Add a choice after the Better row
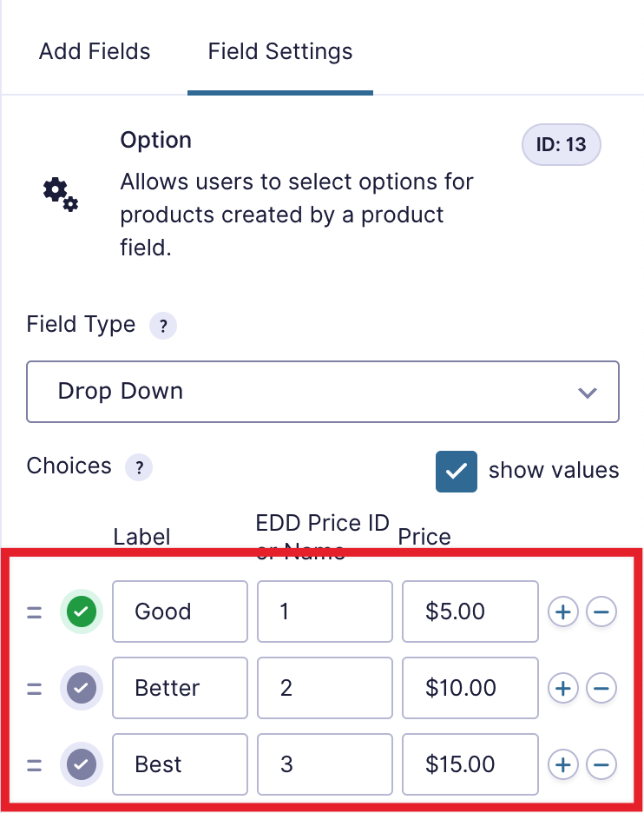This screenshot has width=644, height=813. coord(562,689)
